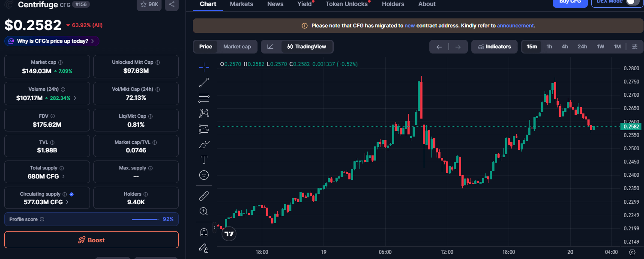Open Indicators menu
Screen dimensions: 644x259
494,47
